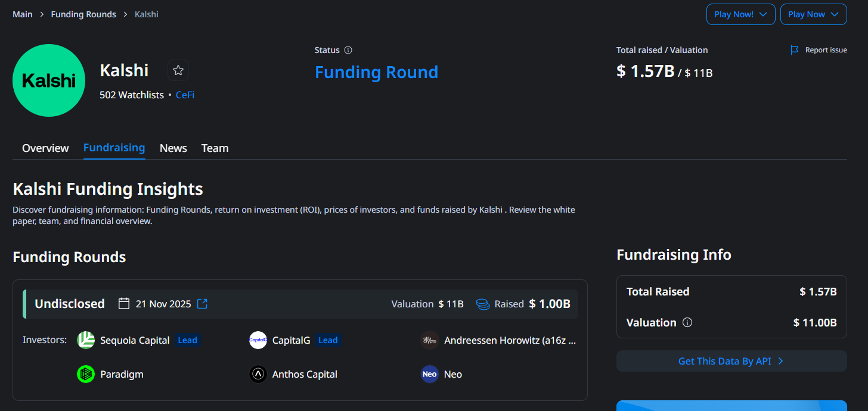
Task: Click Get This Data By API button
Action: tap(731, 361)
